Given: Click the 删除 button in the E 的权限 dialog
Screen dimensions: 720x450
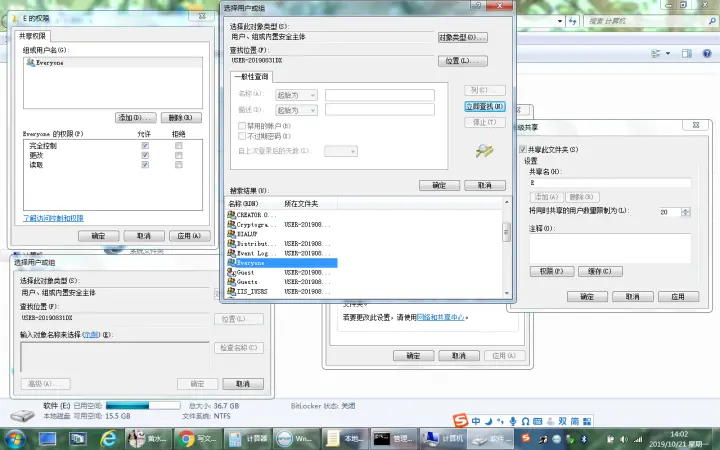Looking at the screenshot, I should (181, 118).
